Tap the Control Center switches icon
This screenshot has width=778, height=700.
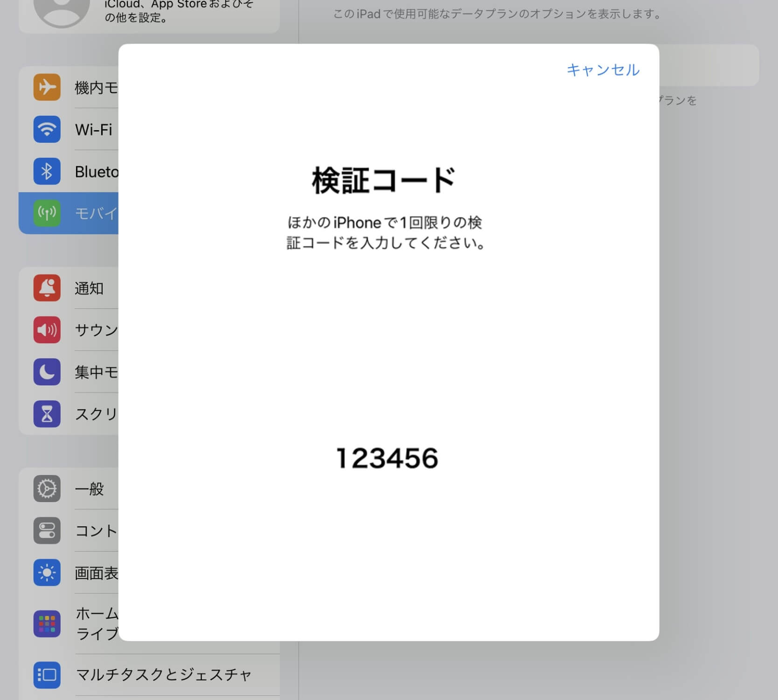47,531
